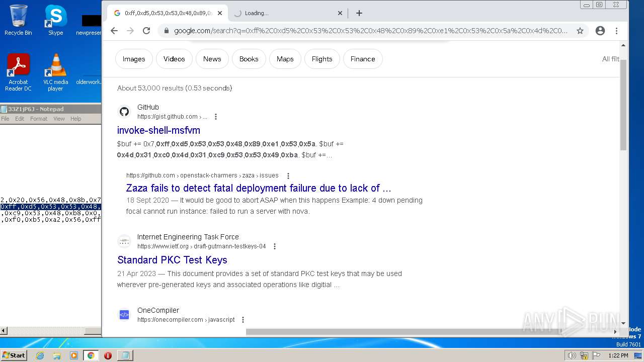644x362 pixels.
Task: Go forward in Chrome
Action: (x=130, y=31)
